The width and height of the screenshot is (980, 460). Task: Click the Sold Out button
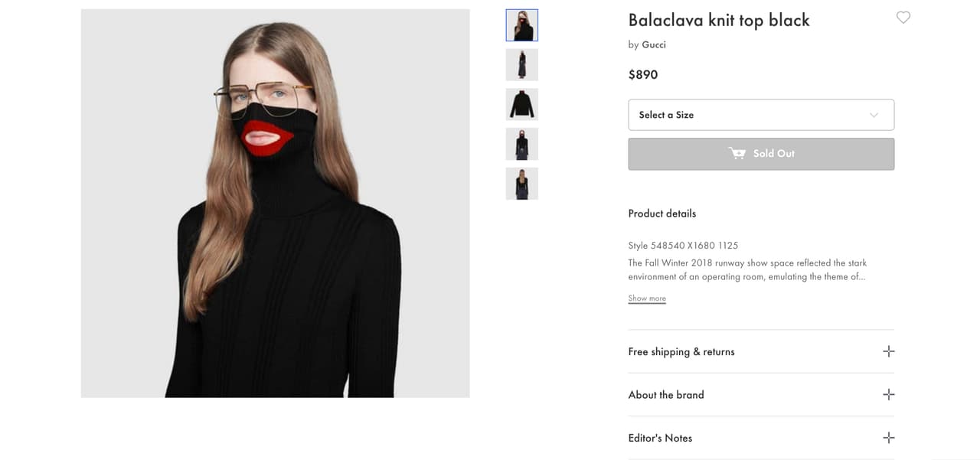point(761,153)
